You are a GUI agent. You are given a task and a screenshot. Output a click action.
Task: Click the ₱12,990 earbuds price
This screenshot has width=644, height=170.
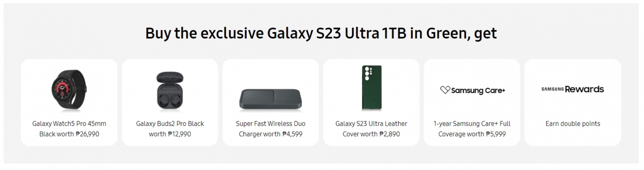click(180, 134)
